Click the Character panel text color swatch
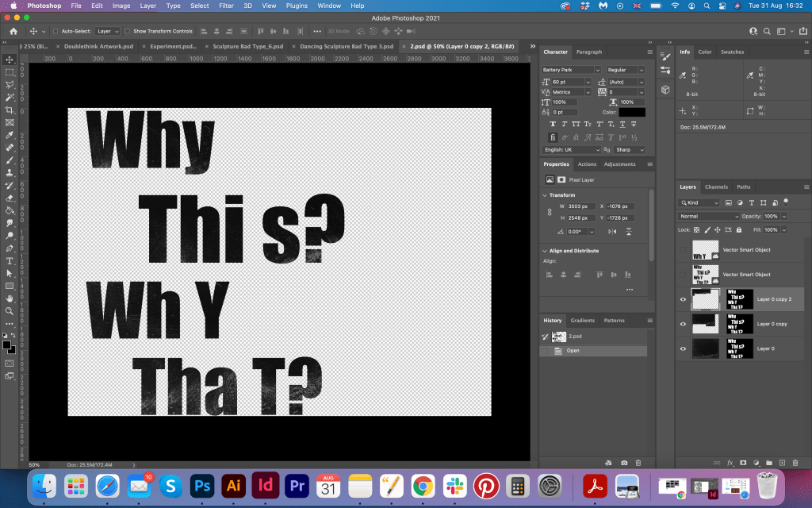812x508 pixels. pyautogui.click(x=632, y=112)
